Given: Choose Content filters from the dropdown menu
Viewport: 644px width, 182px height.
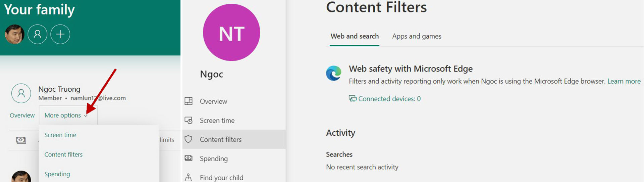Looking at the screenshot, I should click(63, 154).
